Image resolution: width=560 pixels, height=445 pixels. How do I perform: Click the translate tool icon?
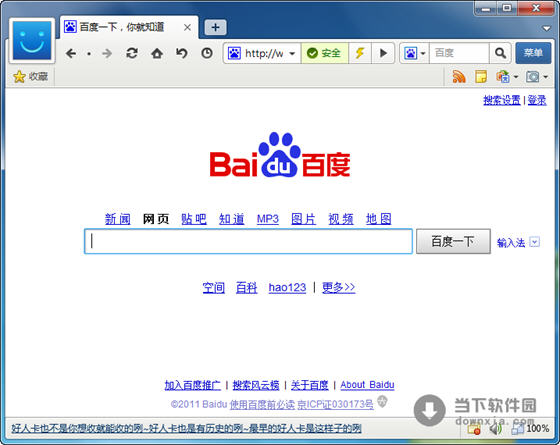pos(502,76)
